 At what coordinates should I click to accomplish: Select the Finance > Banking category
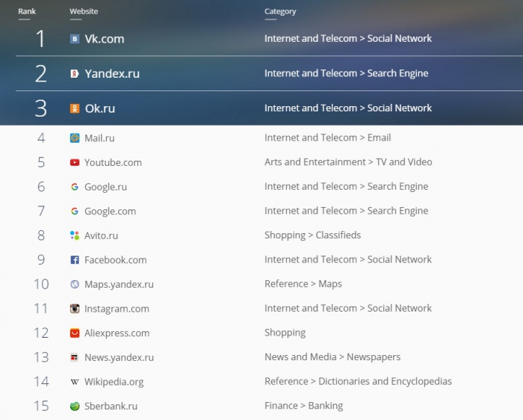coord(303,406)
